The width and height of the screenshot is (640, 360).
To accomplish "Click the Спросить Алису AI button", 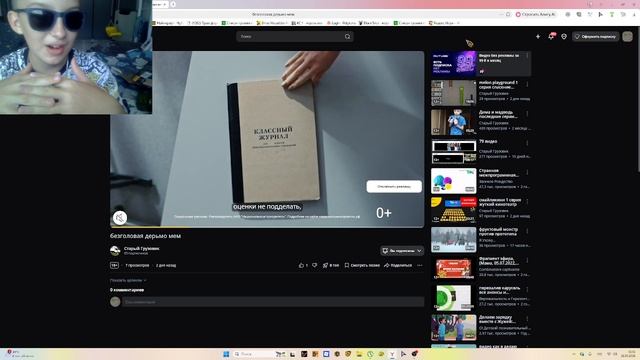I will coord(536,14).
